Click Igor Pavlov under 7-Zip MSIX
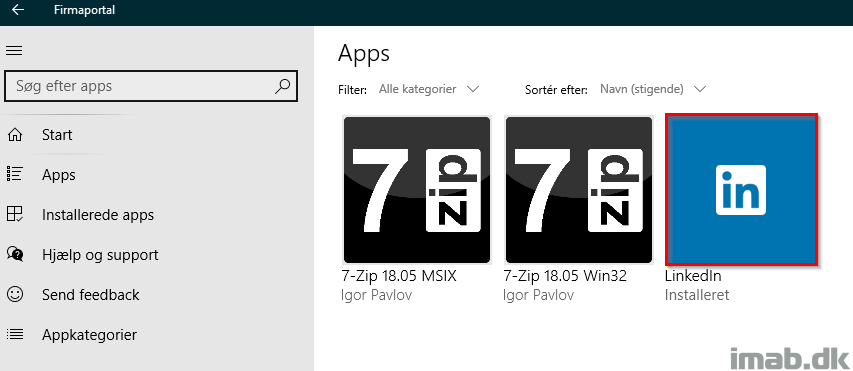The width and height of the screenshot is (853, 371). (x=377, y=295)
